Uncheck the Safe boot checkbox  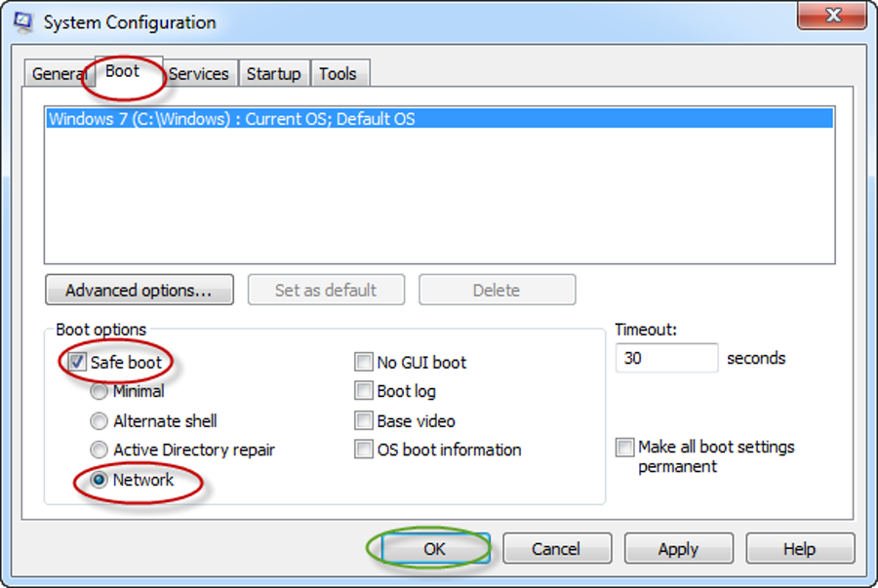pos(77,362)
